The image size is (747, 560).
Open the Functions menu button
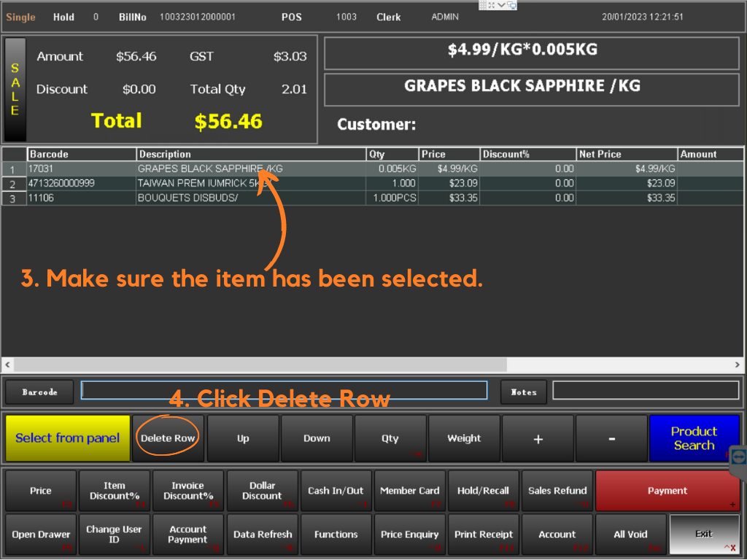coord(336,534)
